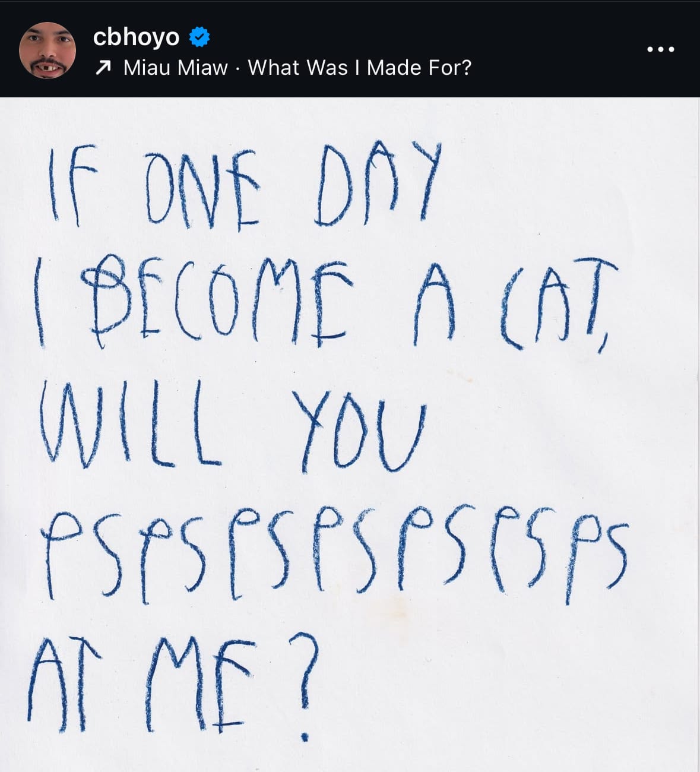The image size is (700, 772).
Task: Click the handwritten word DAY
Action: pyautogui.click(x=381, y=185)
